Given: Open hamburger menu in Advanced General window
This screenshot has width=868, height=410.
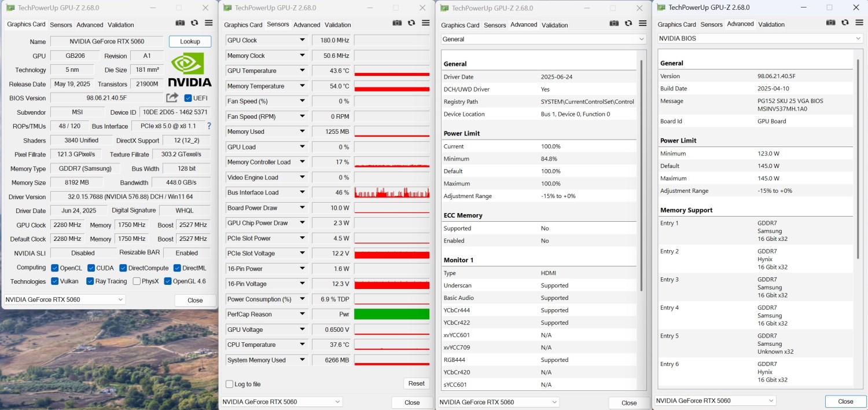Looking at the screenshot, I should pos(643,23).
